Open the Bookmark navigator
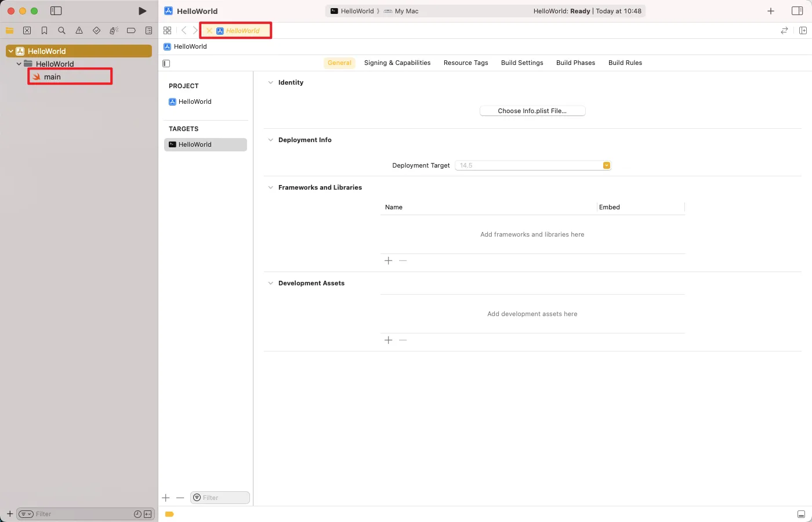The height and width of the screenshot is (522, 812). [x=44, y=30]
